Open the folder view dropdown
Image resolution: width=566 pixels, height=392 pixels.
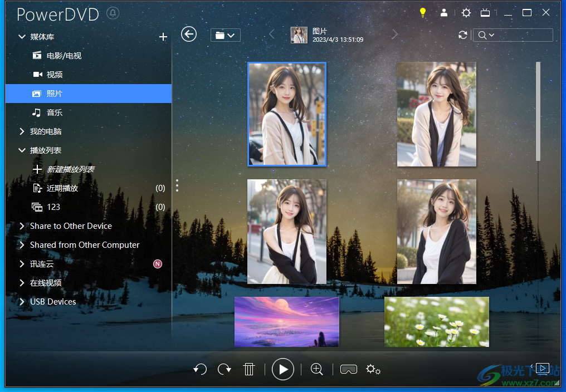coord(225,36)
